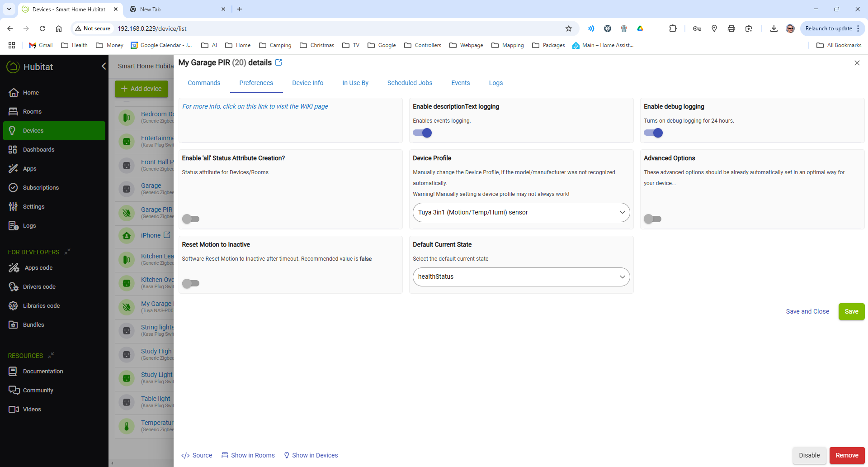
Task: Click Show in Rooms link
Action: tap(248, 455)
